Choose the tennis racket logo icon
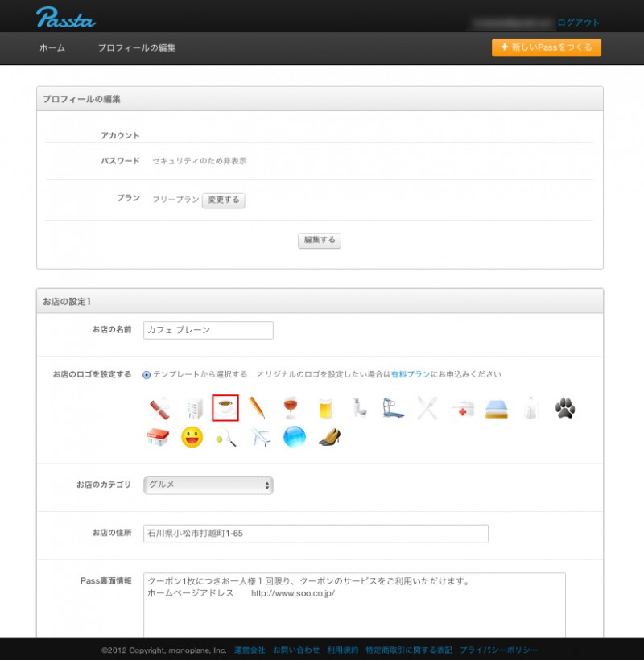 (x=225, y=437)
